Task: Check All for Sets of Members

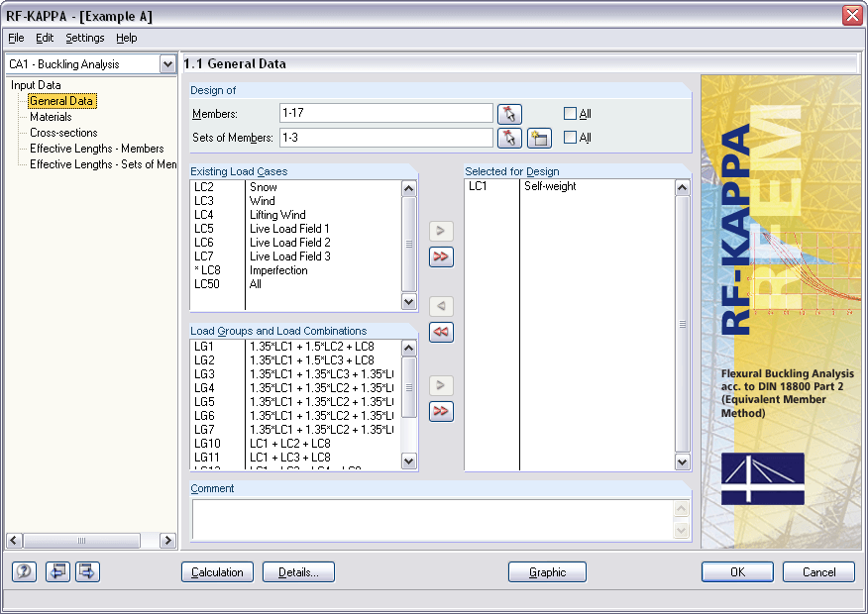Action: 570,138
